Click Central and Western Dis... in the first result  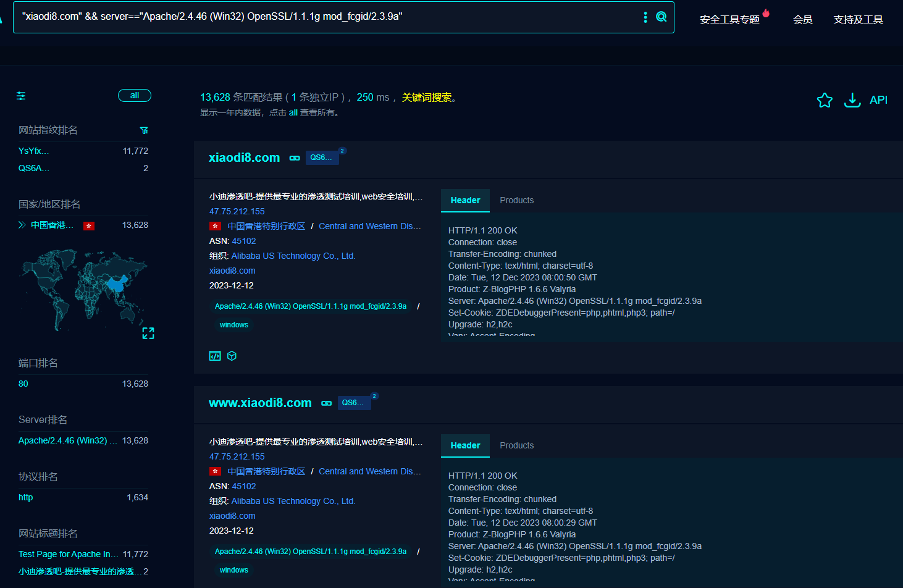pyautogui.click(x=370, y=226)
